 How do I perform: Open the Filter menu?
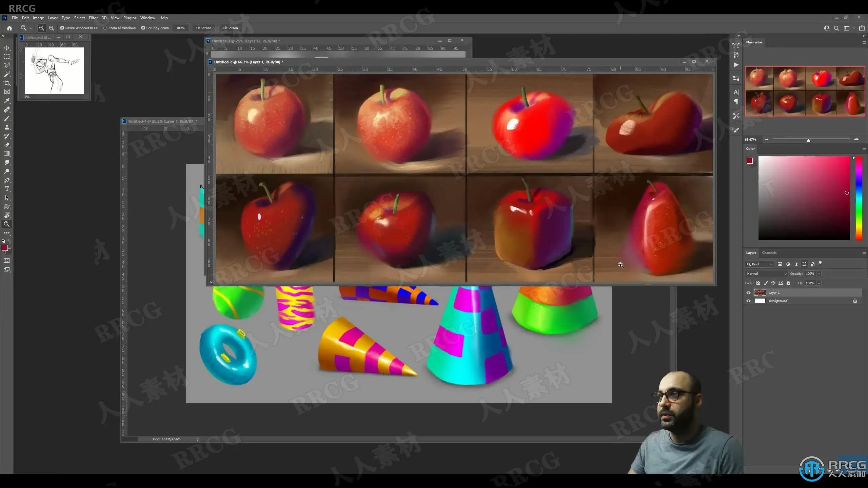[x=93, y=18]
